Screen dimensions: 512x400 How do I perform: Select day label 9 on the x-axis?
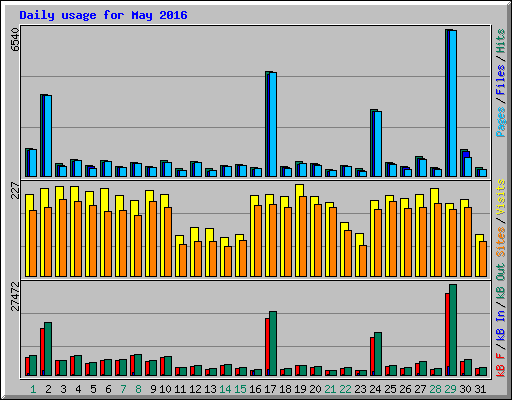click(x=153, y=389)
